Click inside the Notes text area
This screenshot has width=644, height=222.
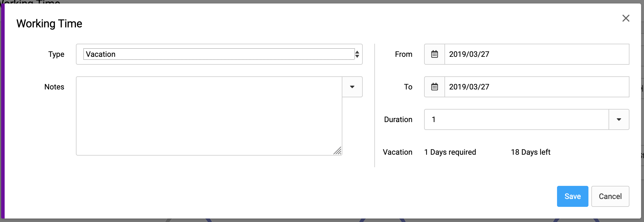click(x=209, y=116)
